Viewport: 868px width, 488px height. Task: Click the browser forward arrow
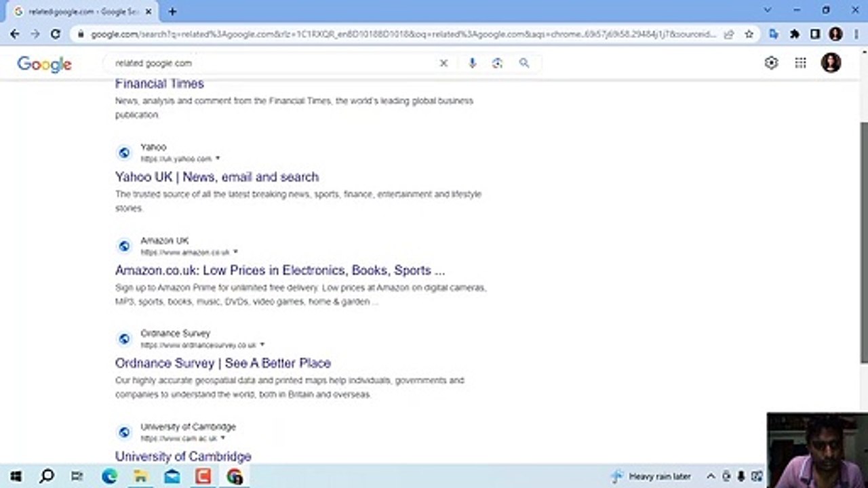pos(35,34)
